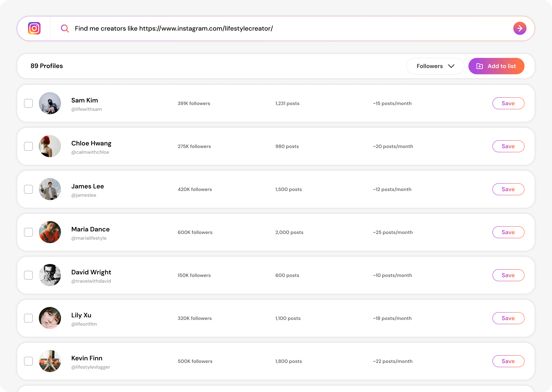Open Sam Kim's profile picture
The height and width of the screenshot is (392, 552).
[x=50, y=103]
